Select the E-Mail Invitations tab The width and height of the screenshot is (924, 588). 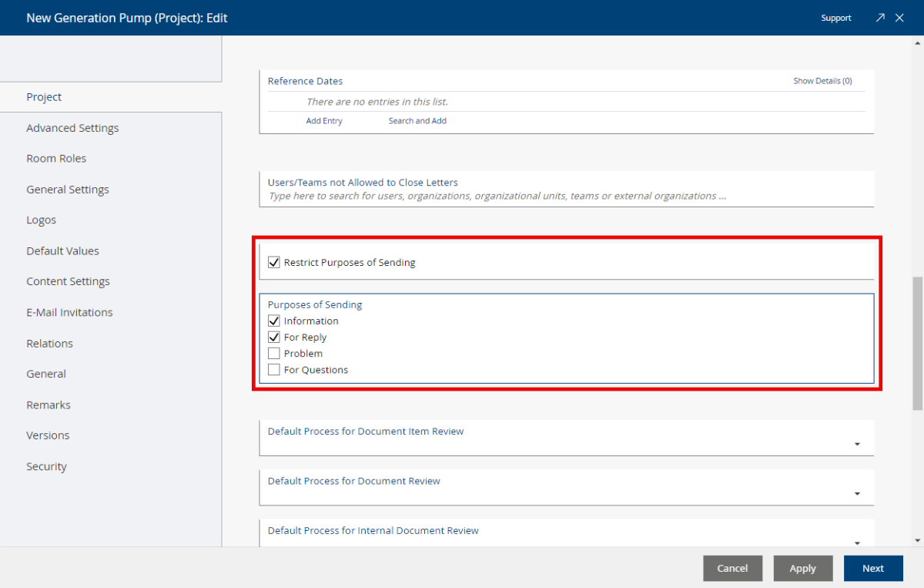(69, 312)
